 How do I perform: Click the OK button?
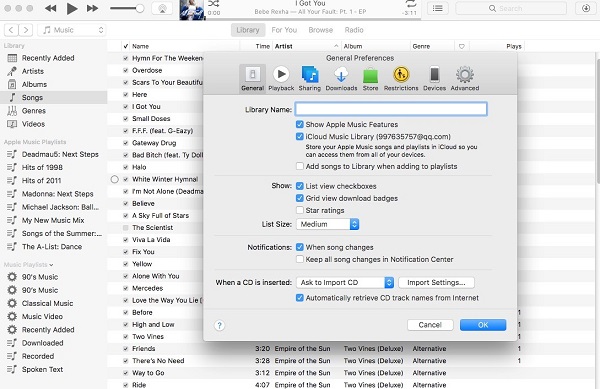[x=483, y=325]
